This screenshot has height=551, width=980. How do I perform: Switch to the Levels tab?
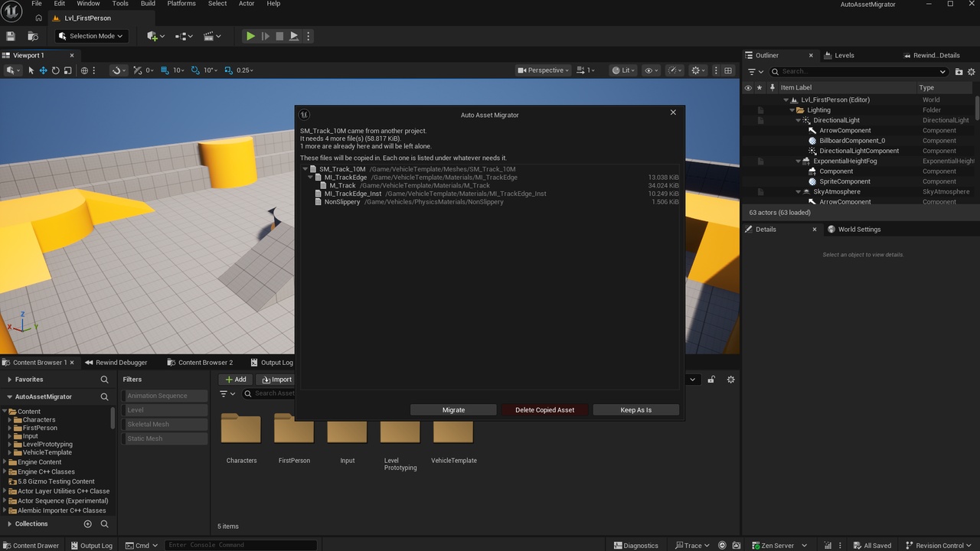[x=844, y=55]
